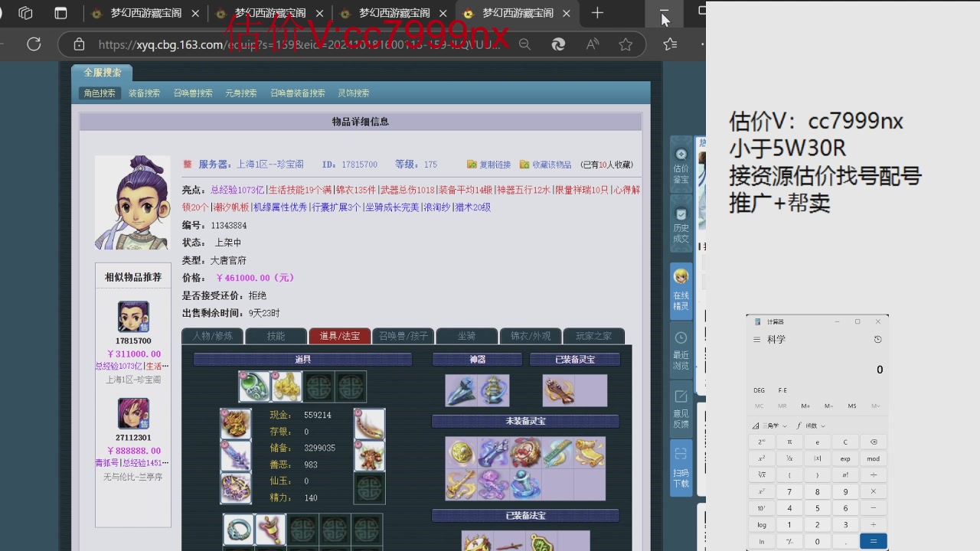
Task: Toggle DEG angle mode in calculator
Action: click(x=759, y=390)
